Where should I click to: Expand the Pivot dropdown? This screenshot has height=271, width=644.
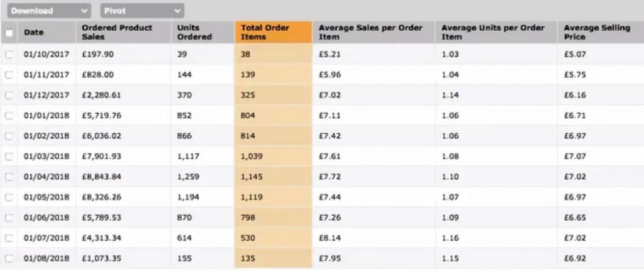(142, 11)
